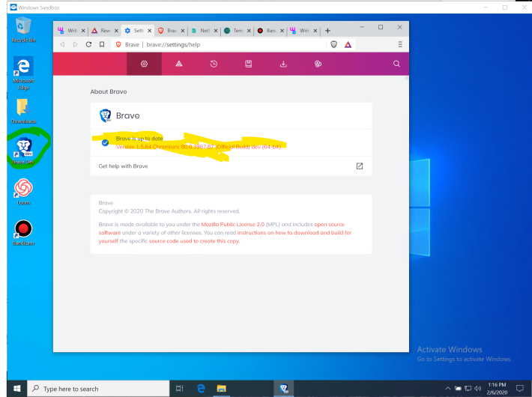
Task: Show hidden tray icons chevron
Action: (448, 389)
